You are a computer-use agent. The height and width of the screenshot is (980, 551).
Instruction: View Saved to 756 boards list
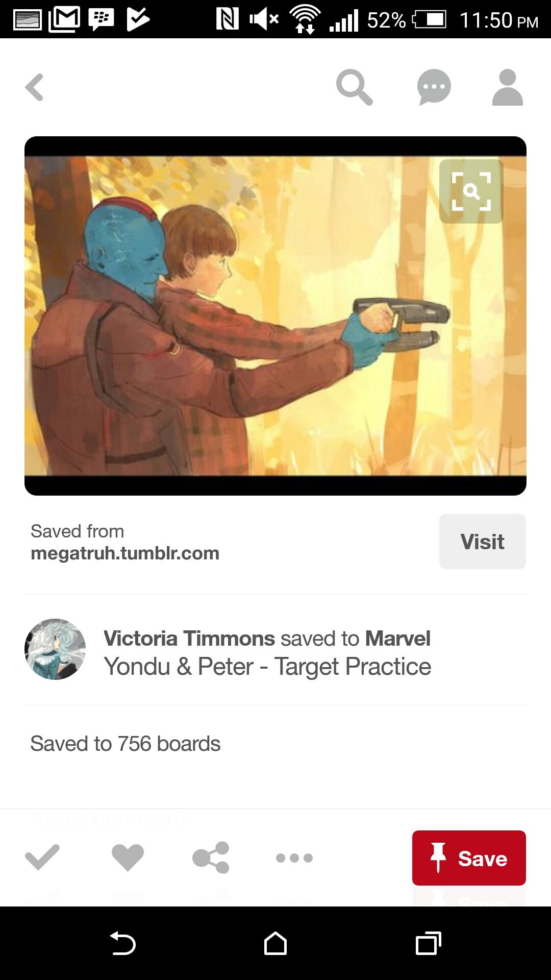[126, 744]
